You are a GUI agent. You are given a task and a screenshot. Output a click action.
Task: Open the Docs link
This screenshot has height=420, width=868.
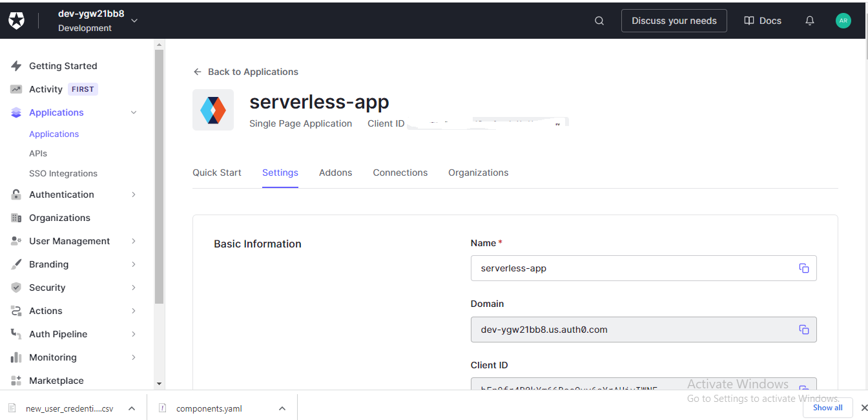763,21
